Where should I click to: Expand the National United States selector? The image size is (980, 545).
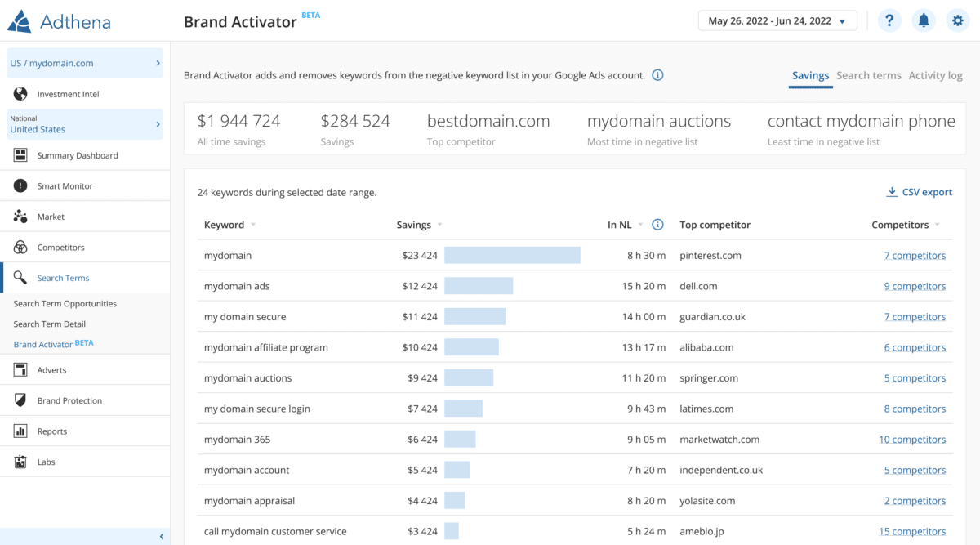[85, 124]
